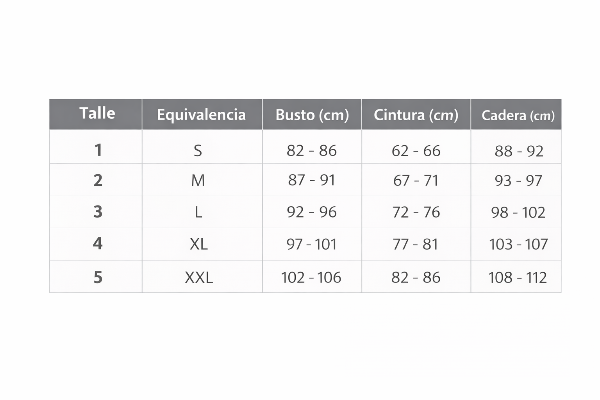Click hip measurement 98 - 102

(x=519, y=212)
